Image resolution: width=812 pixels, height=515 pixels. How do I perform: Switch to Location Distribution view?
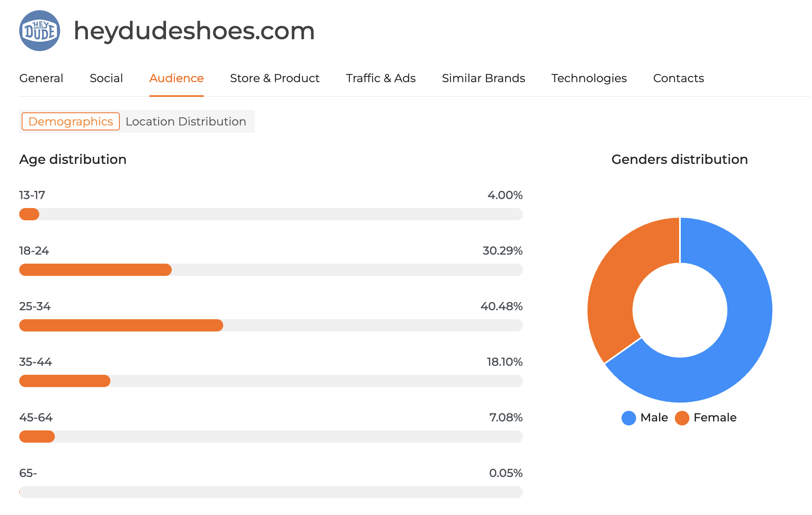186,121
